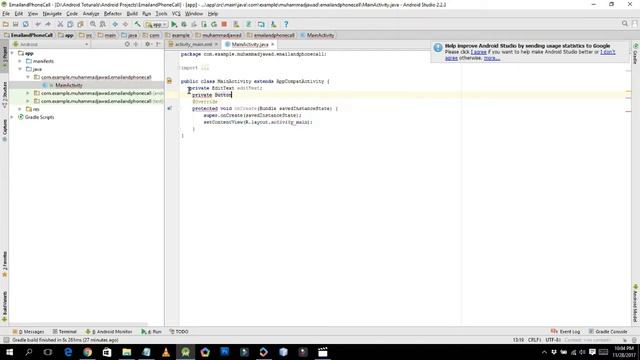Click the Debug app bug icon
This screenshot has width=640, height=360.
click(x=184, y=24)
